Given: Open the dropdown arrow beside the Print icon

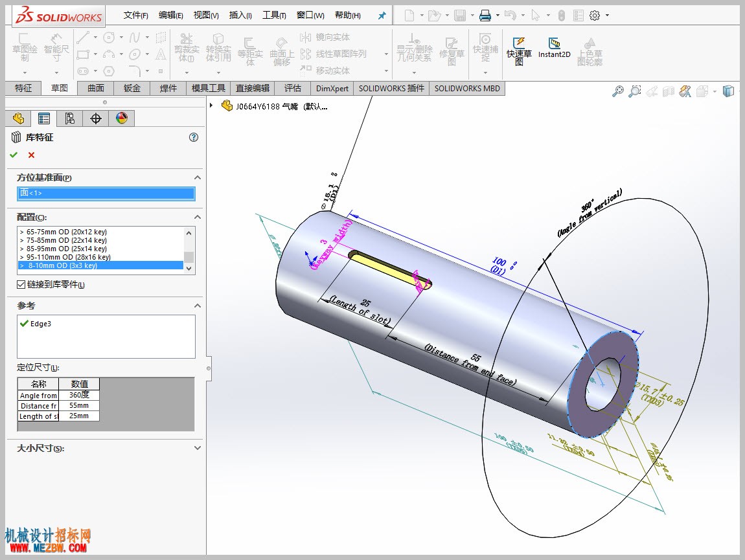Looking at the screenshot, I should (x=498, y=16).
